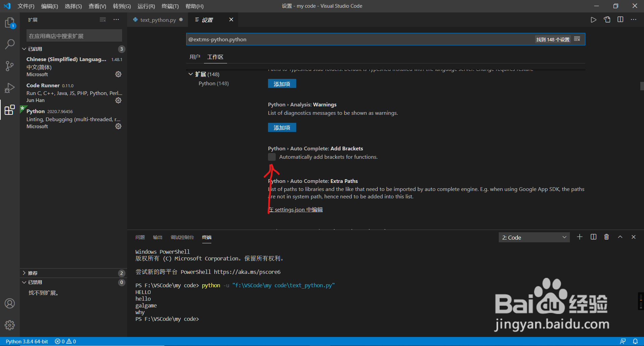The image size is (644, 346).
Task: Click the extensions filter icon in sidebar header
Action: 103,20
